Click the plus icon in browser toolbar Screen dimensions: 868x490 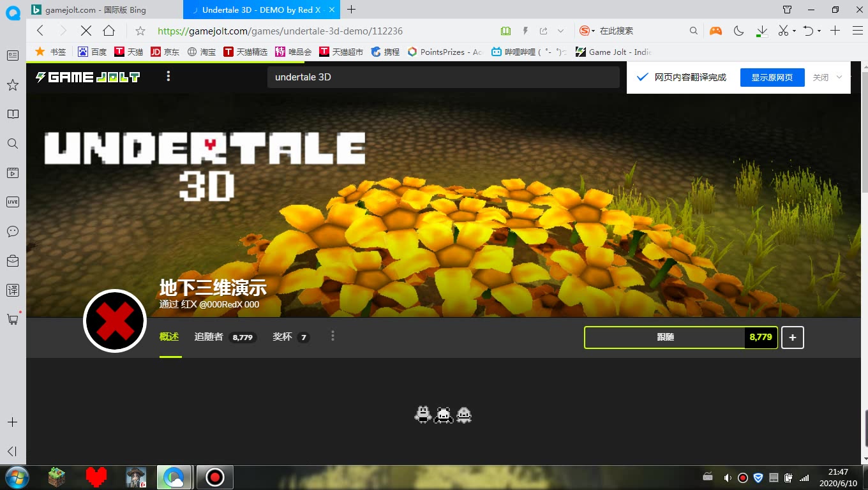pos(835,31)
